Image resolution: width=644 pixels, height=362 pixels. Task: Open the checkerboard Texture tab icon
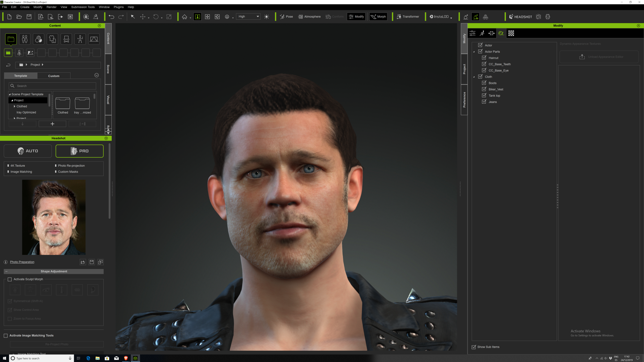(511, 33)
